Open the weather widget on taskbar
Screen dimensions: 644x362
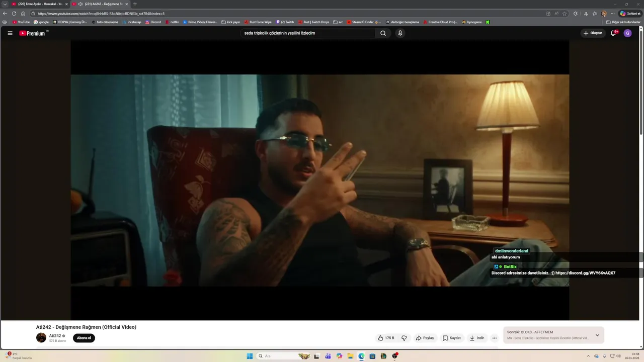coord(18,356)
